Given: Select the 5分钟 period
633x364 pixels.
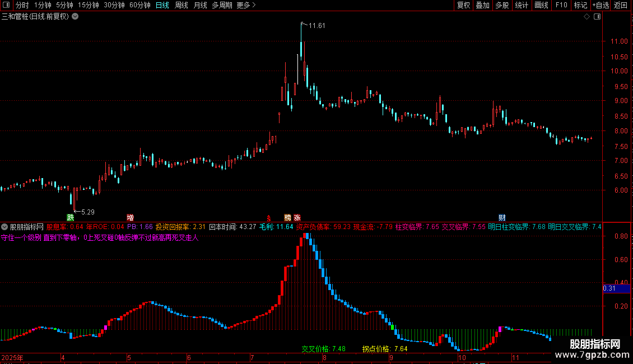Looking at the screenshot, I should [x=64, y=5].
